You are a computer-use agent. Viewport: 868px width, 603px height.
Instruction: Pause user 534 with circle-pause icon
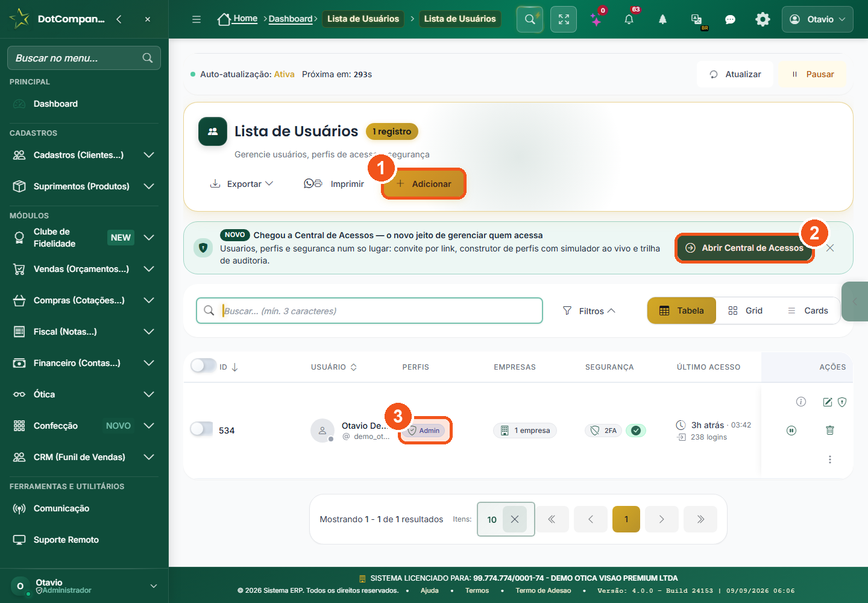[791, 430]
